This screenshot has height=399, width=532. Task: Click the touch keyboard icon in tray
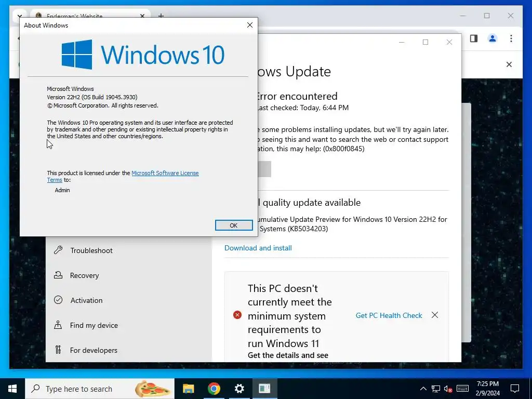[462, 389]
